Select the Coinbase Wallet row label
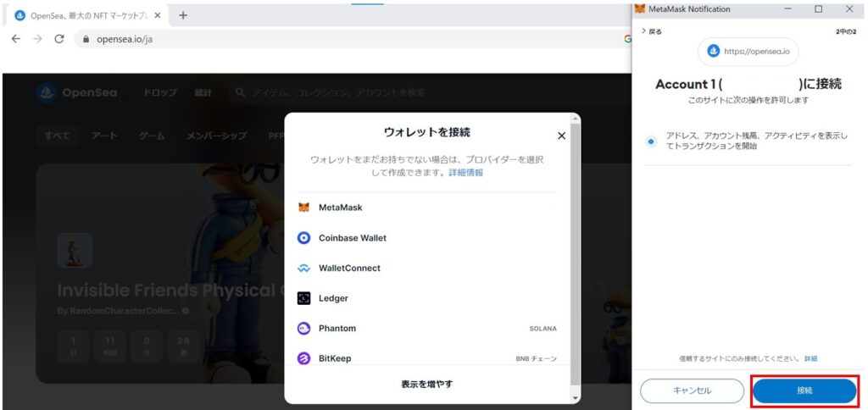The height and width of the screenshot is (410, 868). (353, 238)
